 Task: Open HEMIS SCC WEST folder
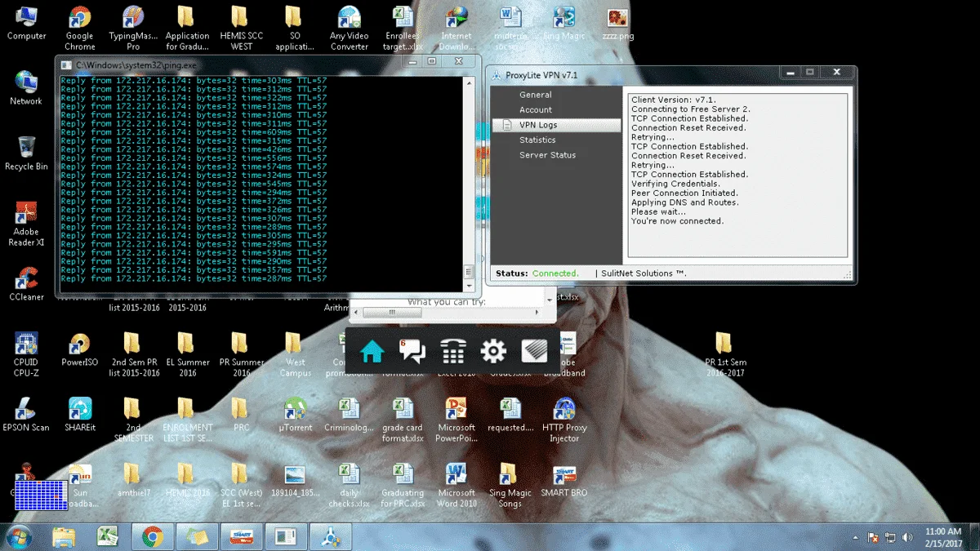click(x=241, y=29)
